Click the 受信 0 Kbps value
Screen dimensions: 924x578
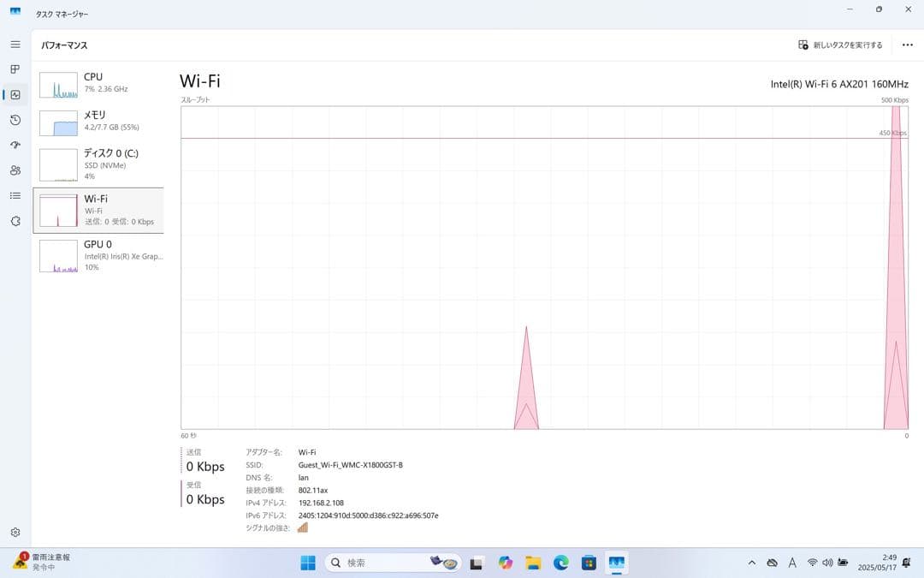pos(205,499)
